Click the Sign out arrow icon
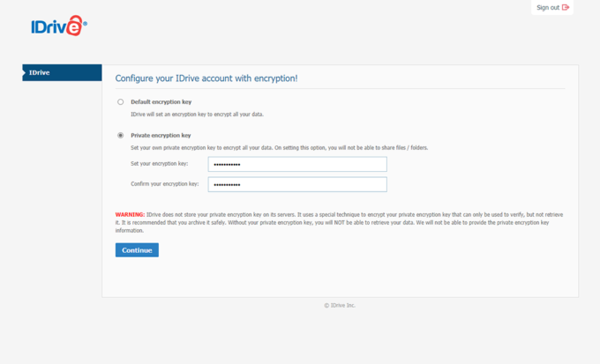The width and height of the screenshot is (600, 364). [x=566, y=7]
